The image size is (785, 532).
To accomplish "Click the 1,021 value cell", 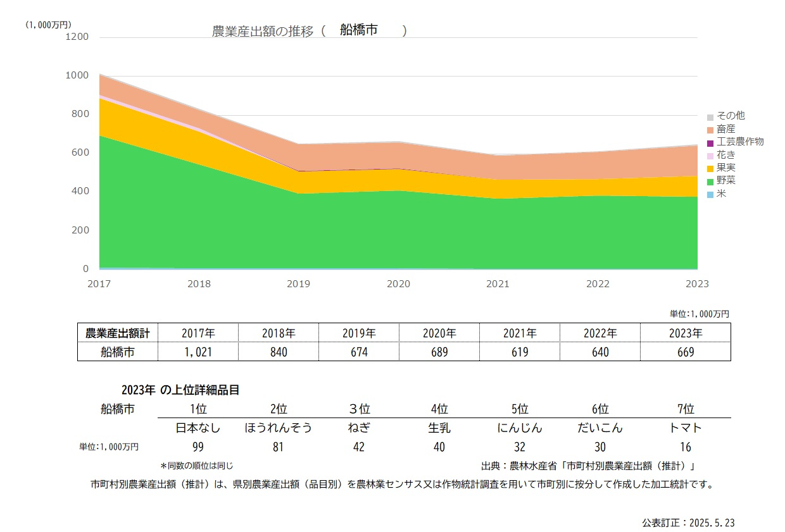I will click(x=198, y=352).
